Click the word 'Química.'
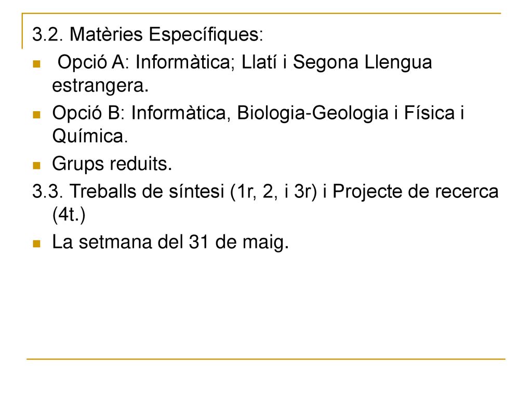This screenshot has height=399, width=532. click(x=90, y=137)
